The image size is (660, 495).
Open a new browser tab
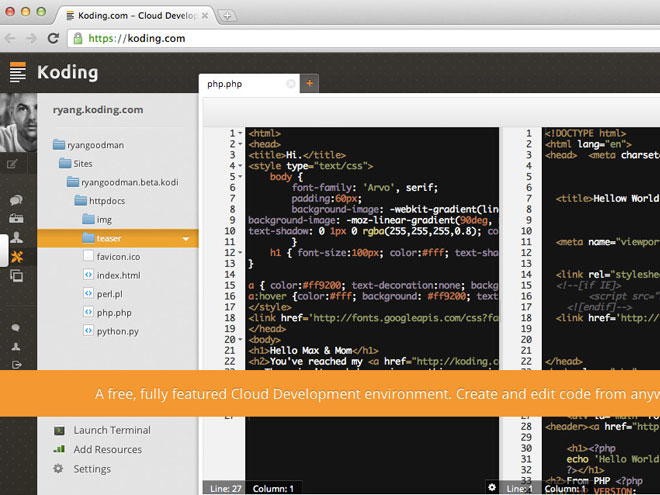(227, 16)
